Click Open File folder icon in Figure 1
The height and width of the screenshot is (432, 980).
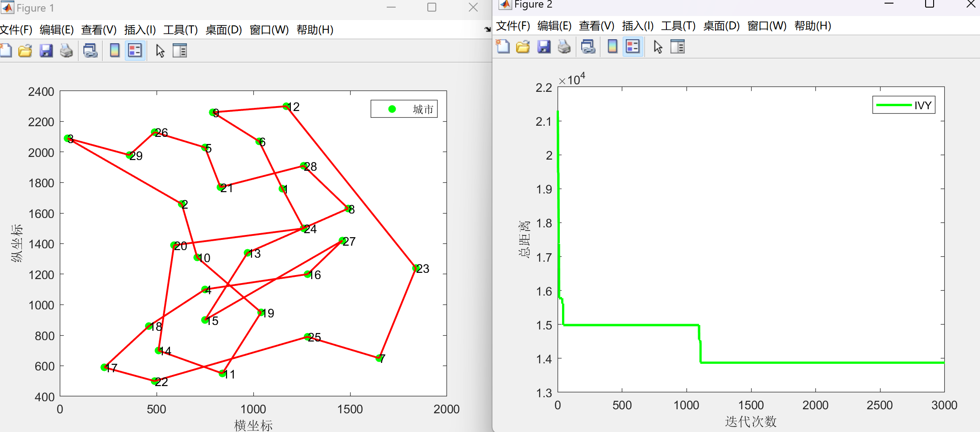25,50
